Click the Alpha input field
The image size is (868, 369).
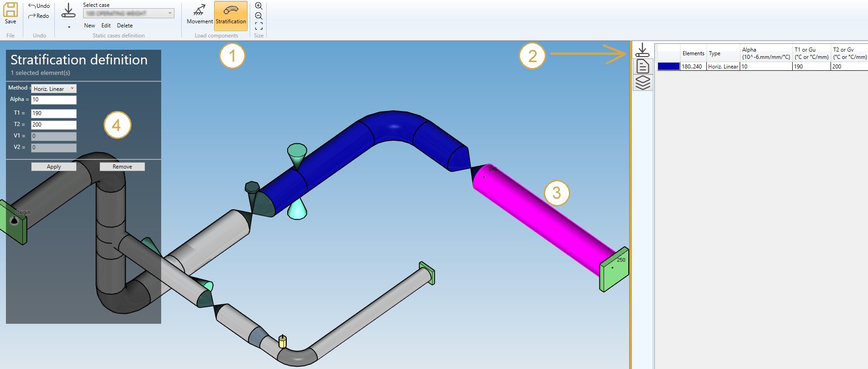tap(54, 100)
